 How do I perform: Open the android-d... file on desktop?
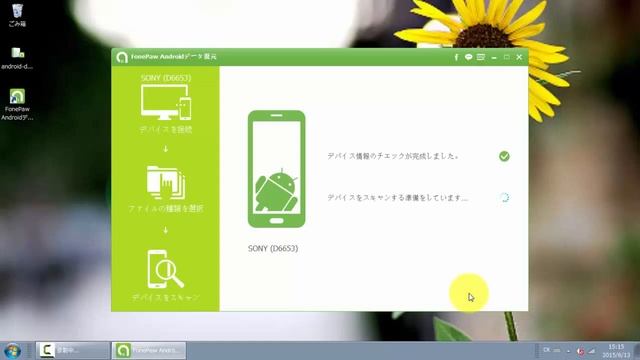pyautogui.click(x=17, y=58)
